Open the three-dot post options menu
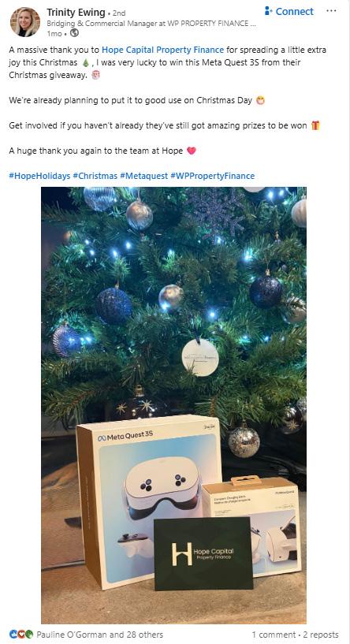350x644 pixels. coord(331,11)
